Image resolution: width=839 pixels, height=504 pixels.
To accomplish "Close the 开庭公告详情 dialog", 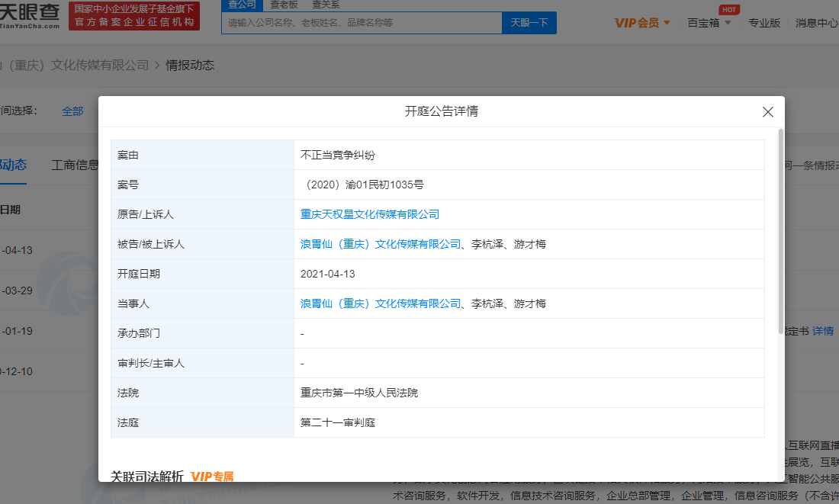I will (x=768, y=112).
